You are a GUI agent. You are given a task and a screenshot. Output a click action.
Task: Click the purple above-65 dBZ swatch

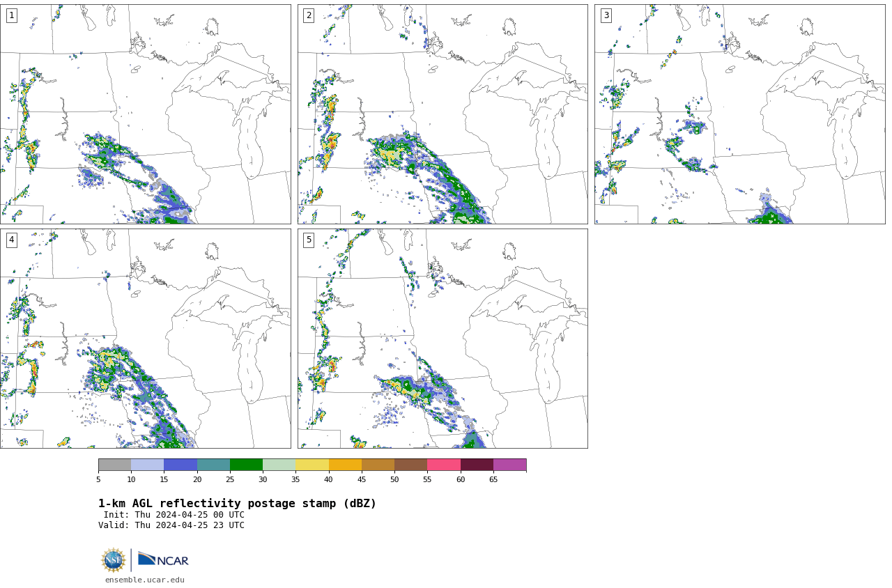pyautogui.click(x=509, y=465)
